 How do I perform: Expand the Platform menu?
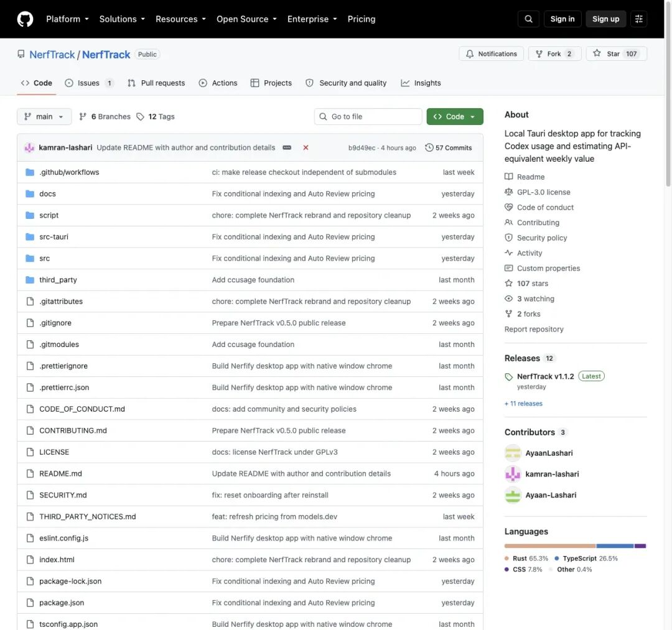click(67, 19)
